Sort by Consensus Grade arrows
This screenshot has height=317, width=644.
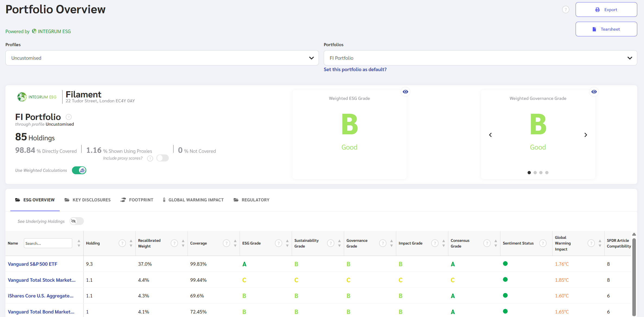pos(496,243)
